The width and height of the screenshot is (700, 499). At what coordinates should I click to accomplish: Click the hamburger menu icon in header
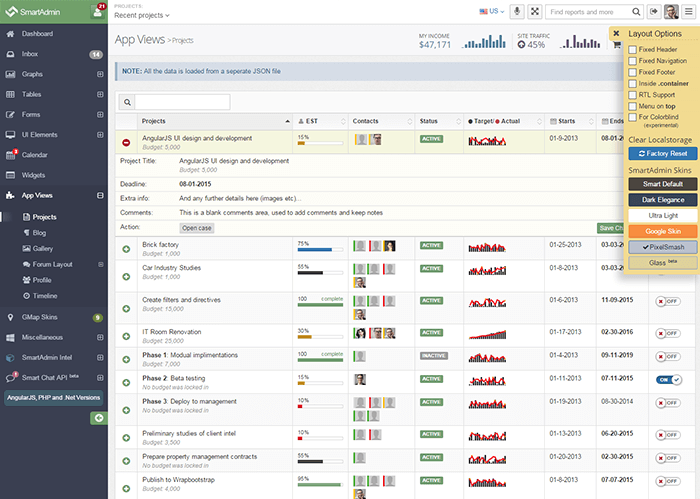pos(688,12)
